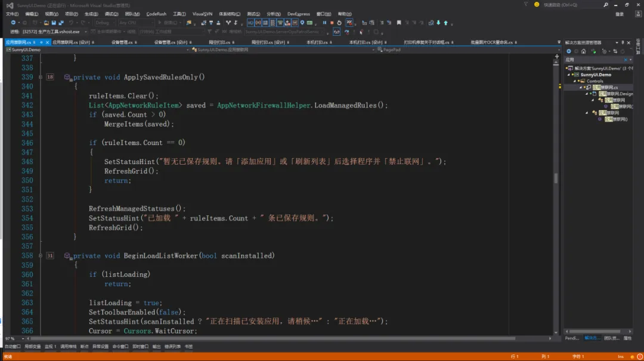Click the 31 references CodeLens badge
Viewport: 644px width, 361px height.
click(x=49, y=256)
